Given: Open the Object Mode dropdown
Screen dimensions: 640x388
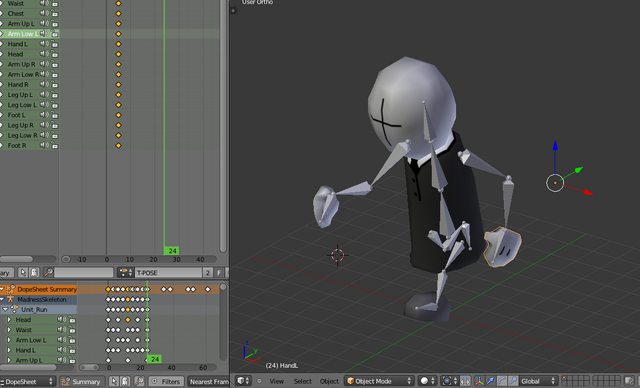Looking at the screenshot, I should click(380, 381).
